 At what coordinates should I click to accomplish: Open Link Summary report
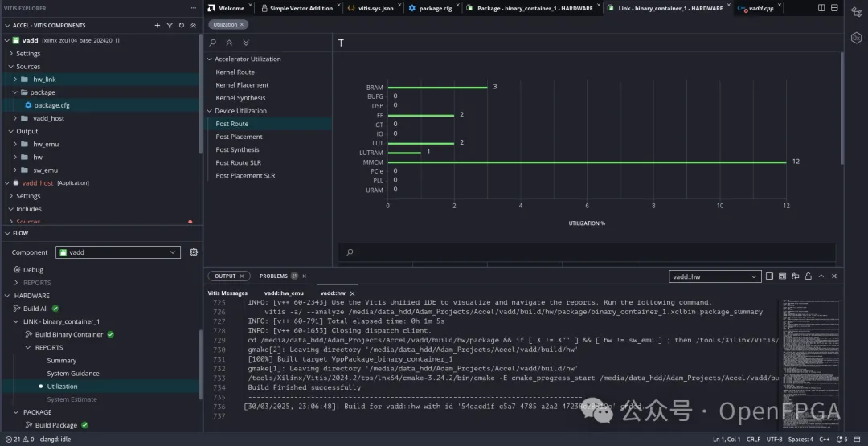pyautogui.click(x=61, y=361)
